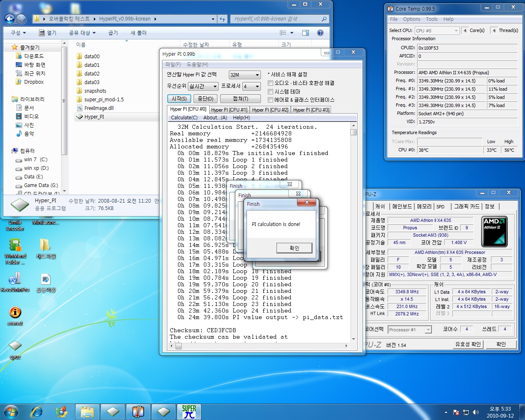
Task: Click Explorer address refresh button
Action: tap(222, 19)
